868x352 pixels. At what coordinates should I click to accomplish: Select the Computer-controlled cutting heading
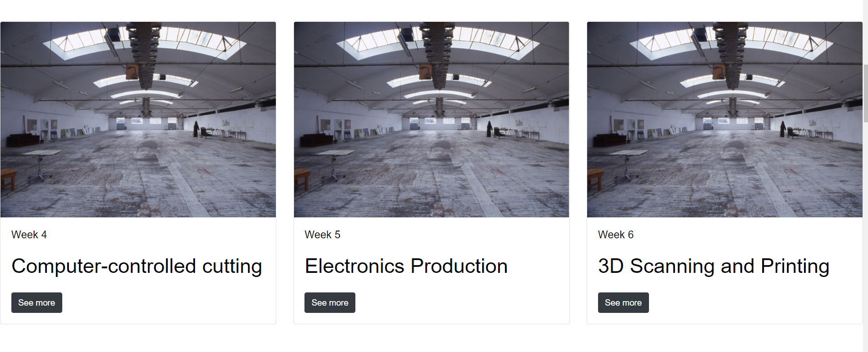point(137,266)
